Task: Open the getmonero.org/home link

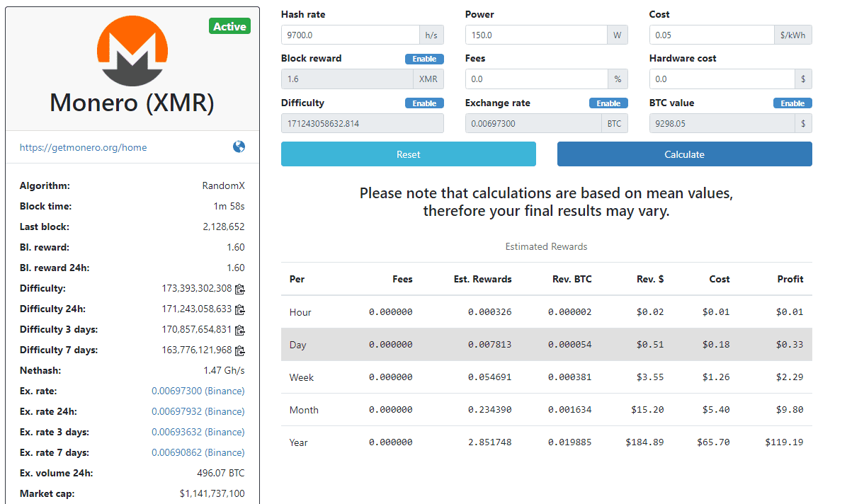Action: pyautogui.click(x=83, y=147)
